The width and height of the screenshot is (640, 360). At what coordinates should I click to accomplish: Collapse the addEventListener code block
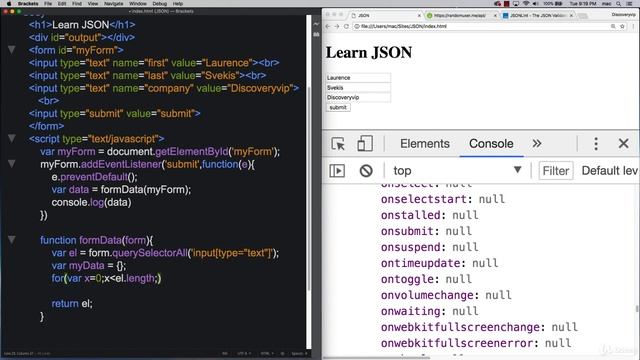click(11, 164)
